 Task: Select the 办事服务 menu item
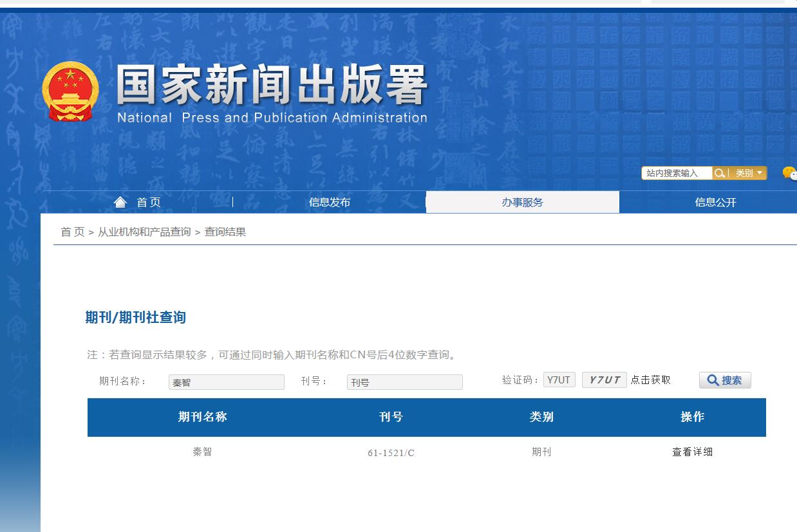521,201
